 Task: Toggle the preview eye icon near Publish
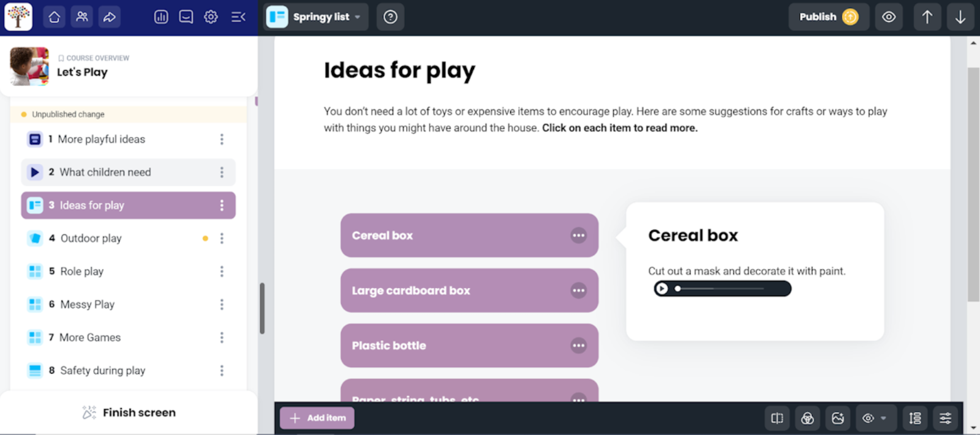coord(889,17)
